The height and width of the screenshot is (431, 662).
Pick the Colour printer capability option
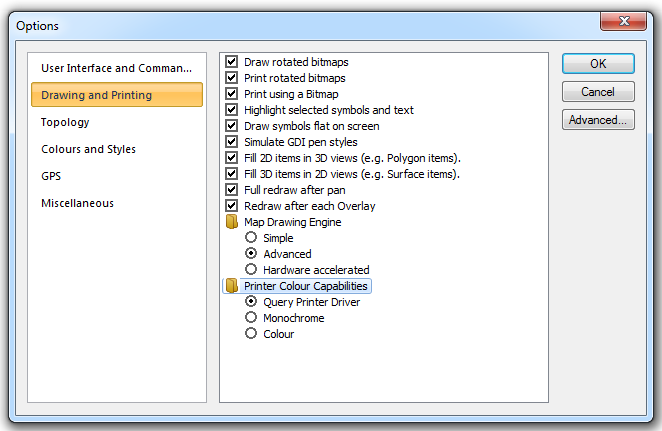[x=251, y=334]
